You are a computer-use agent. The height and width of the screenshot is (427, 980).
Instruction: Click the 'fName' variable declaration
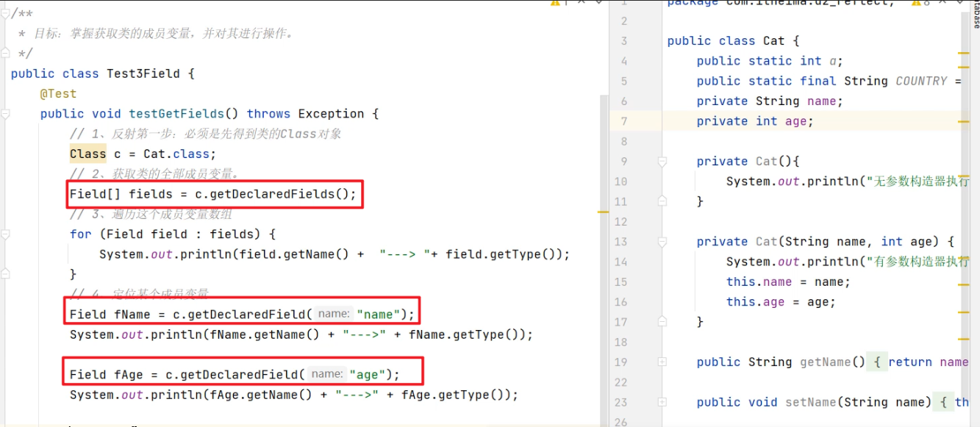(x=132, y=315)
